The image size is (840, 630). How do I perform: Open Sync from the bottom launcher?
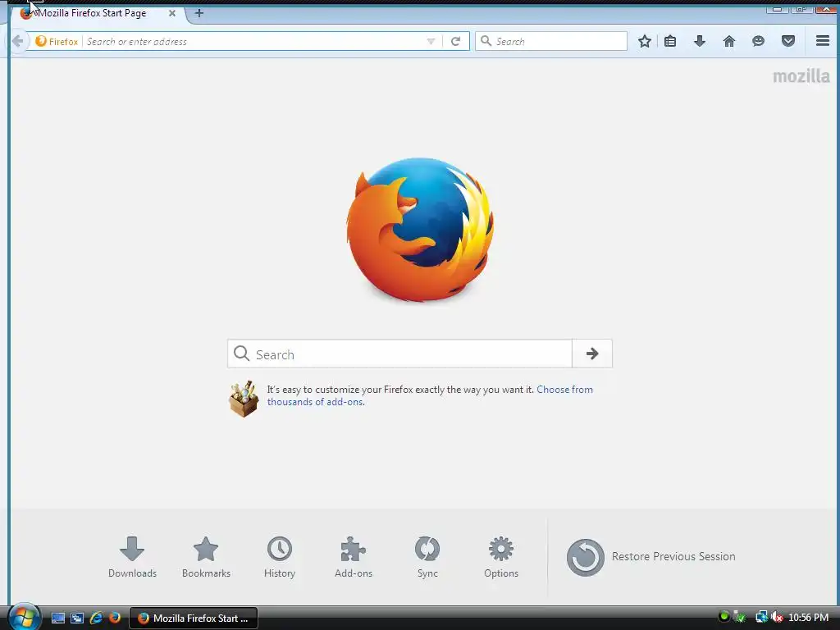coord(427,557)
